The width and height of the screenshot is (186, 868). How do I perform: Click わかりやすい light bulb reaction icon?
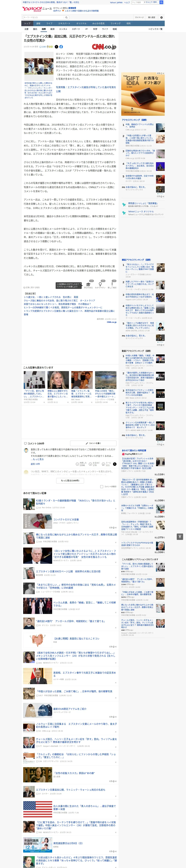tap(100, 284)
